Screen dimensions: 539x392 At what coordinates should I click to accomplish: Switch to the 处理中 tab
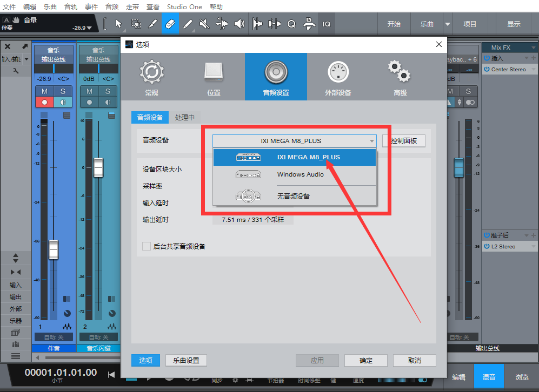(x=185, y=117)
